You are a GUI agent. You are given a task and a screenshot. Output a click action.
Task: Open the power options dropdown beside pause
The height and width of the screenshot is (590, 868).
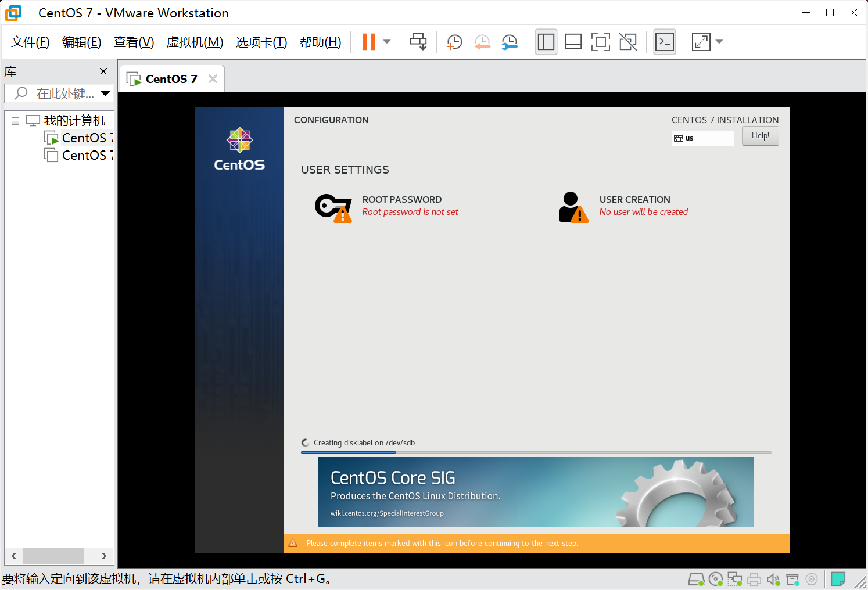coord(387,42)
